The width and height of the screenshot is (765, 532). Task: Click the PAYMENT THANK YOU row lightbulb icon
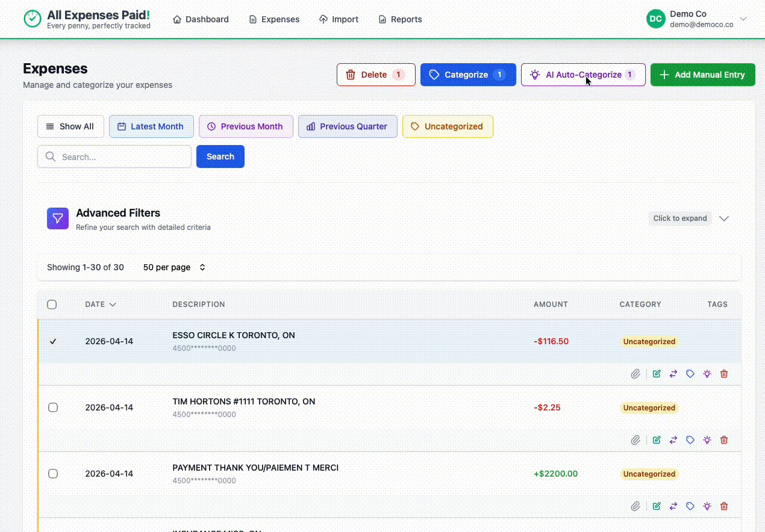(707, 506)
